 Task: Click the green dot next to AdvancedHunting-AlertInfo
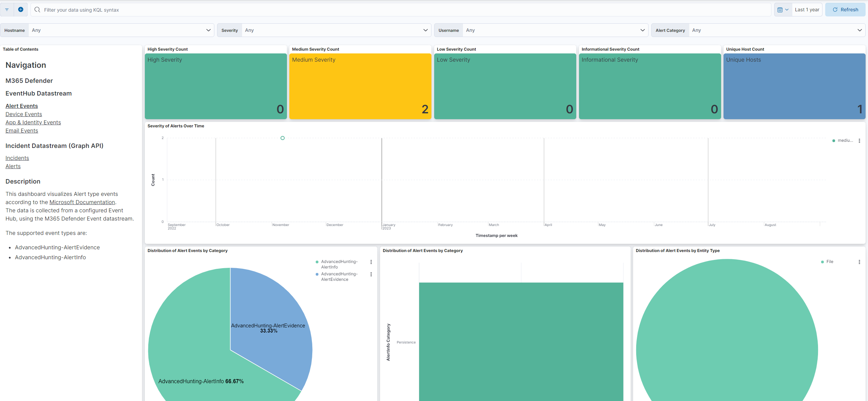point(317,262)
